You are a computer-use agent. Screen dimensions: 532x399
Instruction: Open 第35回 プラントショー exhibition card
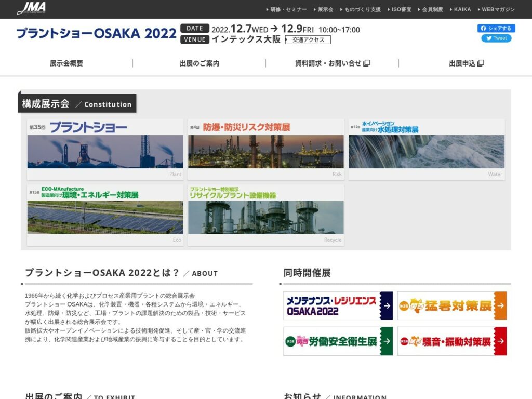coord(105,149)
